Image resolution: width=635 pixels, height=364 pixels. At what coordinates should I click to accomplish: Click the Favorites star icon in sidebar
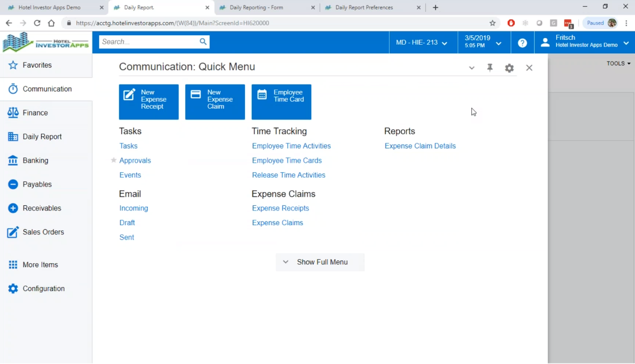tap(13, 65)
